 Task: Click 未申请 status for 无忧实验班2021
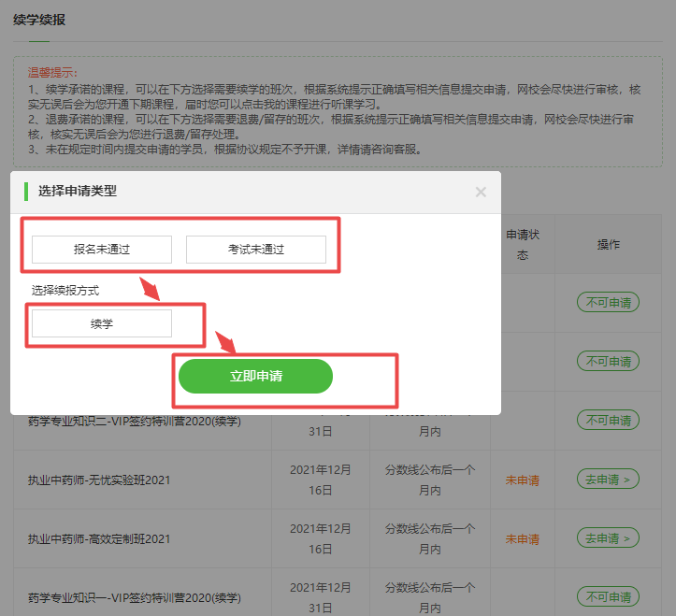(x=522, y=480)
